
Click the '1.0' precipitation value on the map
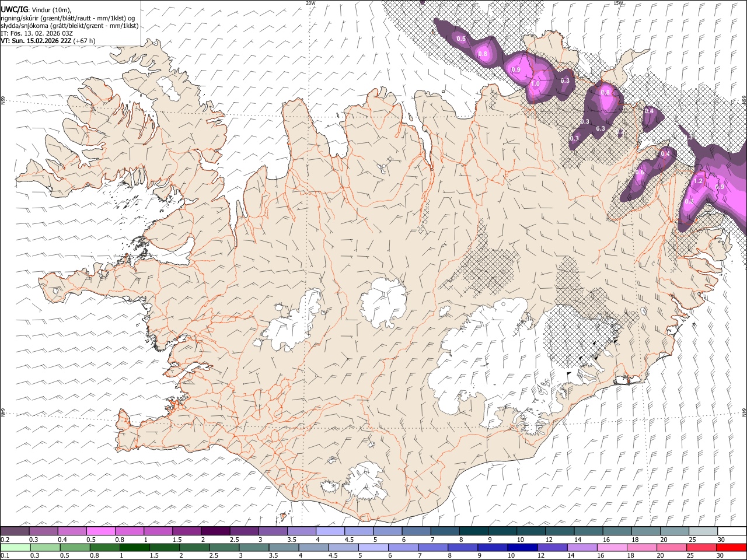click(535, 83)
